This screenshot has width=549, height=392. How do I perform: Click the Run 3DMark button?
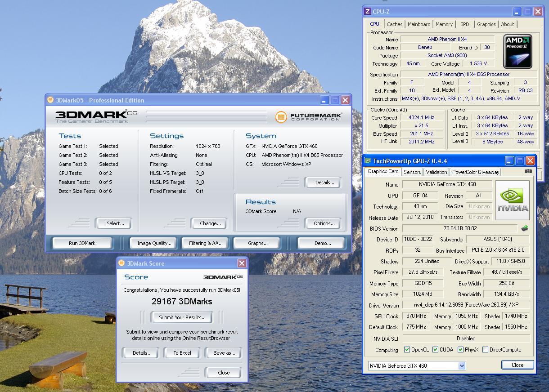click(x=82, y=243)
